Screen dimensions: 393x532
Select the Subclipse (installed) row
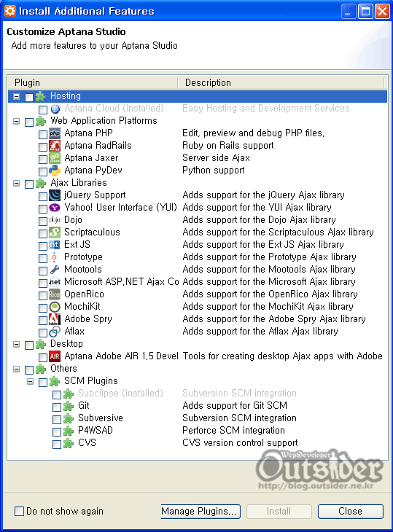coord(198,394)
